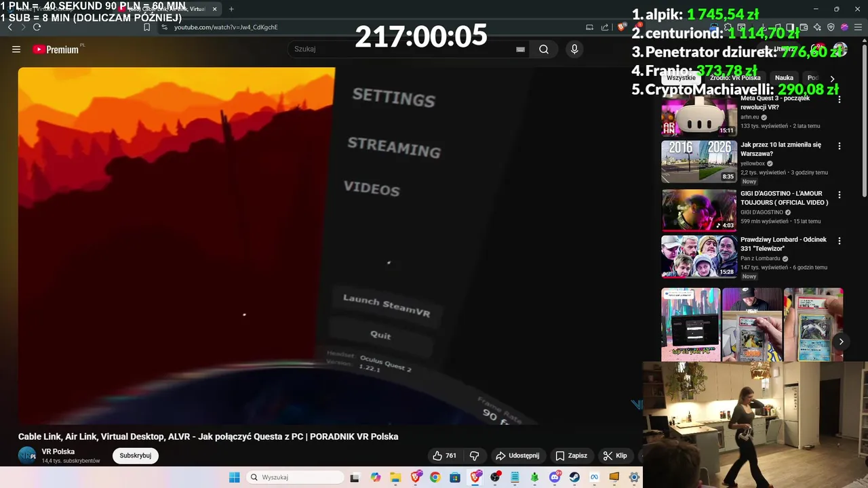The width and height of the screenshot is (868, 488).
Task: Open Brave Shields lion icon
Action: (x=621, y=27)
